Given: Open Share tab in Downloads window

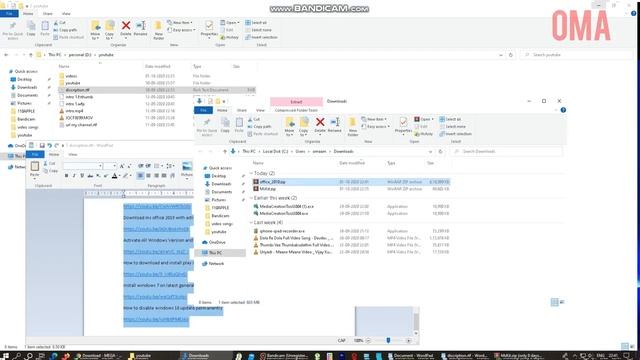Looking at the screenshot, I should point(242,110).
